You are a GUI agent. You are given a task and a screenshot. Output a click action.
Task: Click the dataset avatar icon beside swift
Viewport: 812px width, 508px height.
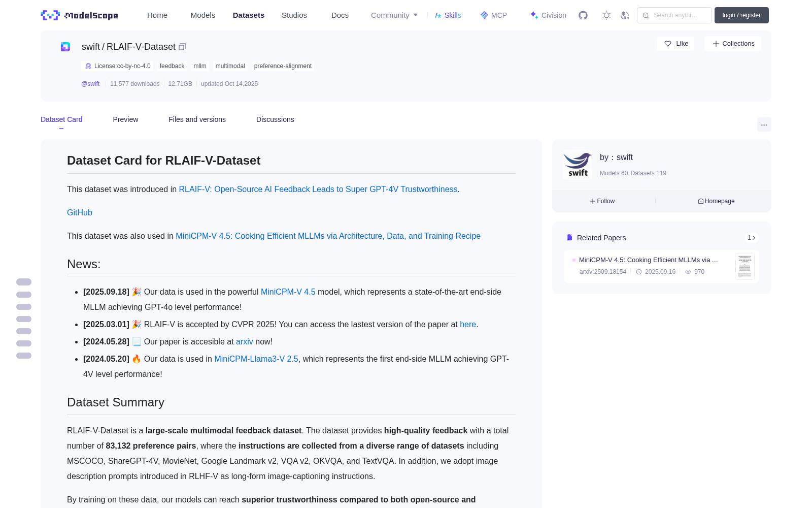click(65, 47)
